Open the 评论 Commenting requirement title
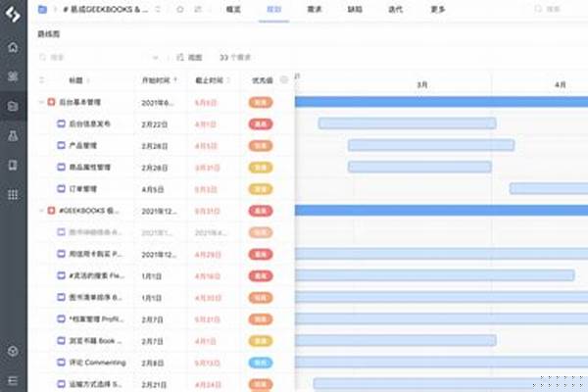This screenshot has height=392, width=588. tap(97, 363)
